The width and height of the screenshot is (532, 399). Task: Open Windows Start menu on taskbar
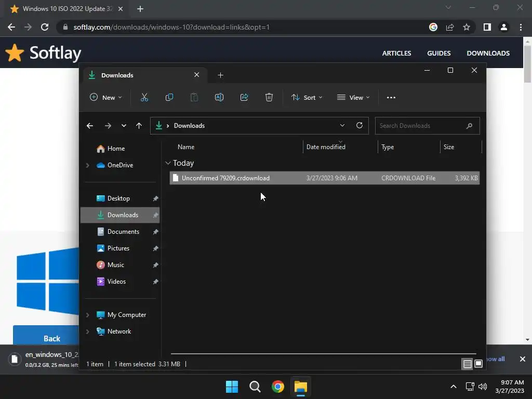tap(232, 387)
